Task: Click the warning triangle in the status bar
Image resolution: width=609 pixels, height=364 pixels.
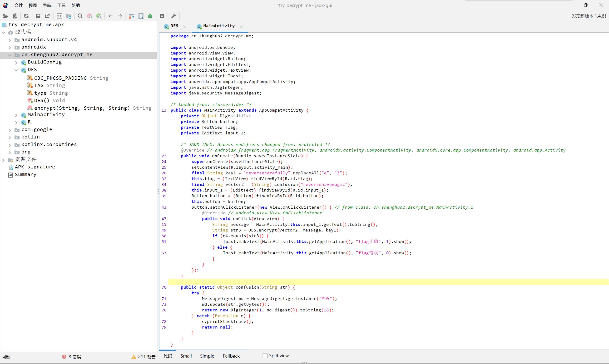Action: click(x=134, y=357)
